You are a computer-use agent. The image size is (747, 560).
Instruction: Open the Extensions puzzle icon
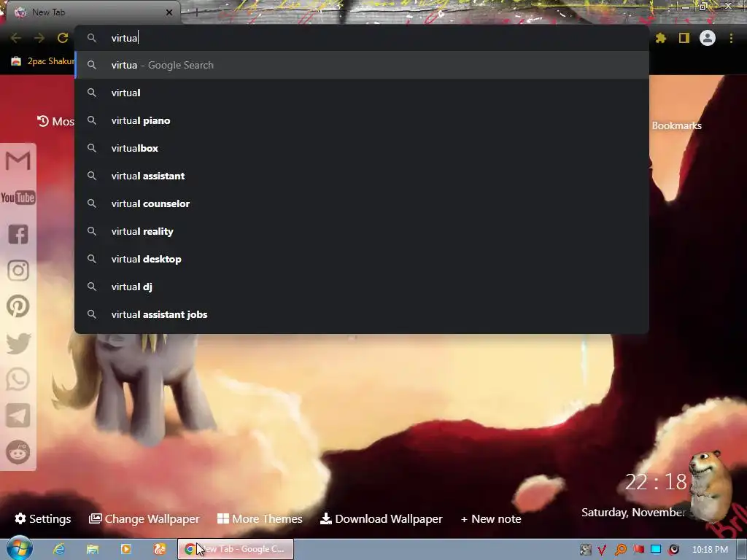[x=661, y=38]
